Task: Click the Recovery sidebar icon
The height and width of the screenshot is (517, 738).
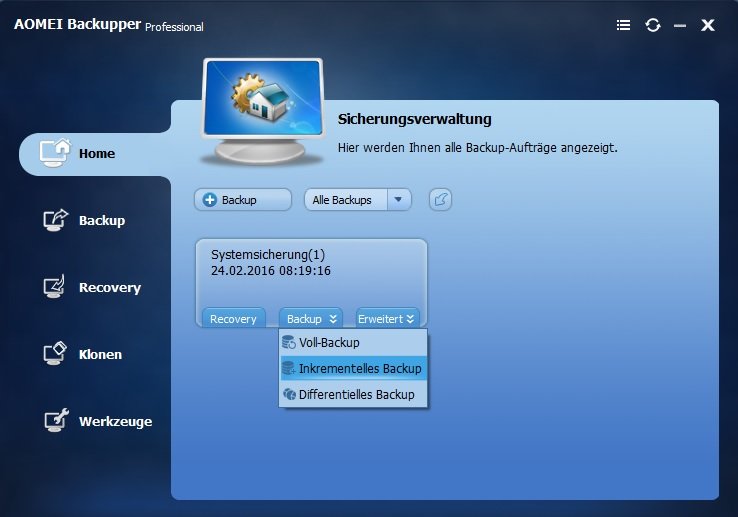Action: click(55, 287)
